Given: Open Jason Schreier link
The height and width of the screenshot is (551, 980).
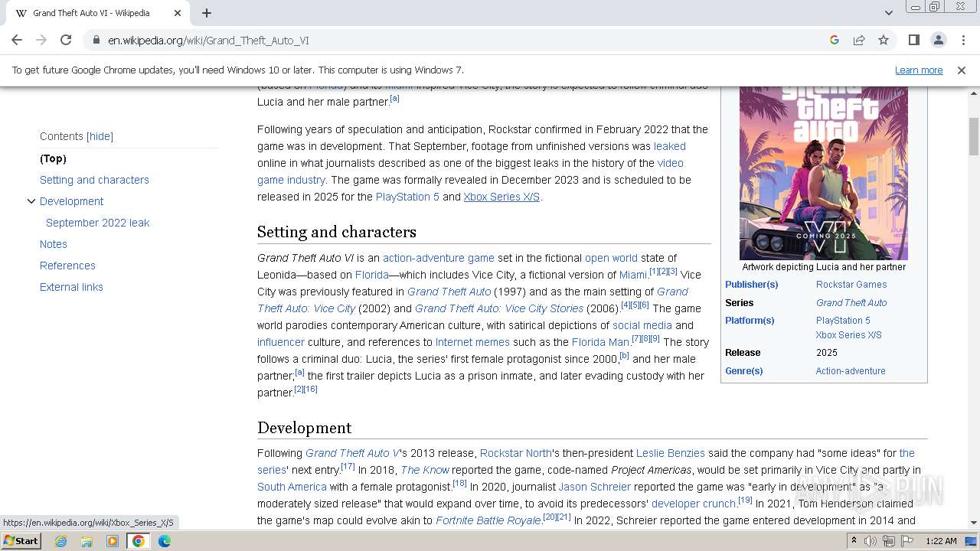Looking at the screenshot, I should point(594,487).
